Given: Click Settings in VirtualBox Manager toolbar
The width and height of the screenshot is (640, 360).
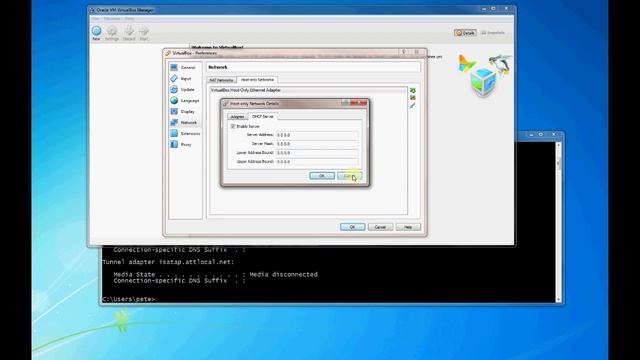Looking at the screenshot, I should point(112,33).
